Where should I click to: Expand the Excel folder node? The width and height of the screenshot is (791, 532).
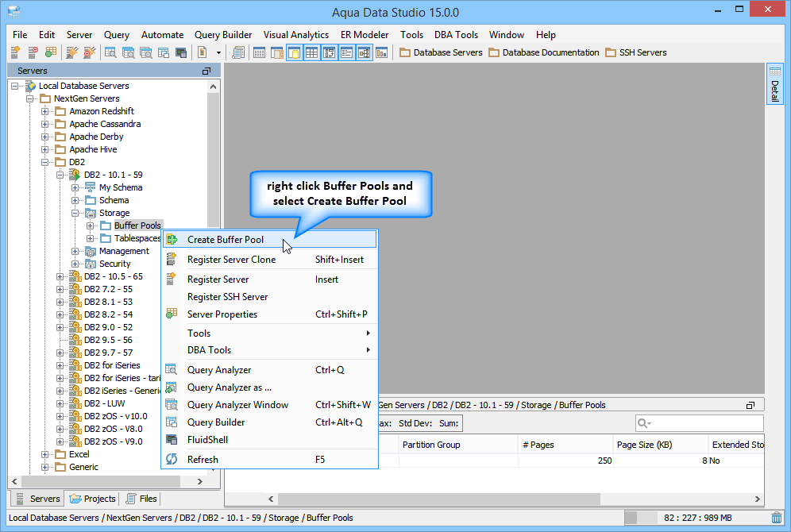[45, 454]
